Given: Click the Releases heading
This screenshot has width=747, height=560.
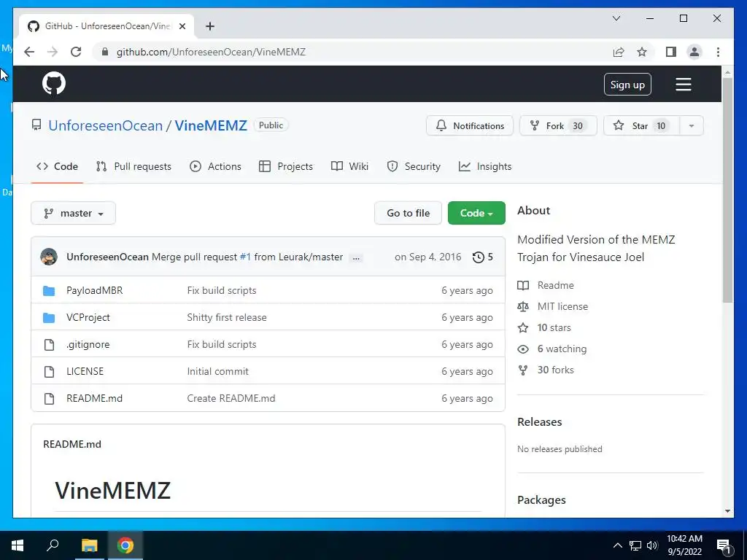Looking at the screenshot, I should click(x=539, y=422).
